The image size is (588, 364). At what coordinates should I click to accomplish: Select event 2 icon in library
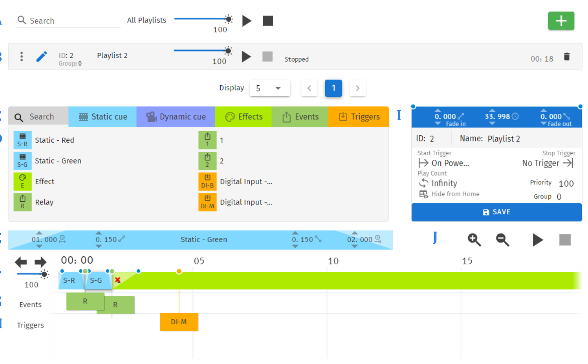coord(207,161)
